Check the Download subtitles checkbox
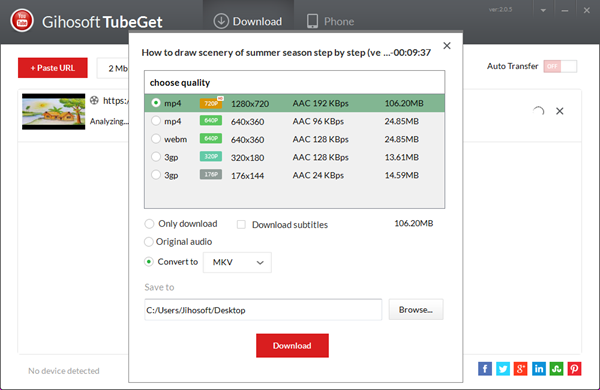Viewport: 600px width, 390px height. 241,224
